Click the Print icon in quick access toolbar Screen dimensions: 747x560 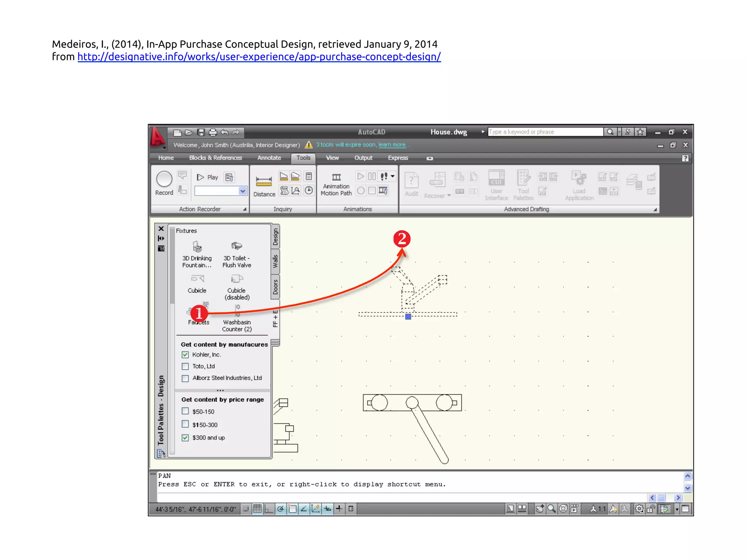click(x=213, y=132)
